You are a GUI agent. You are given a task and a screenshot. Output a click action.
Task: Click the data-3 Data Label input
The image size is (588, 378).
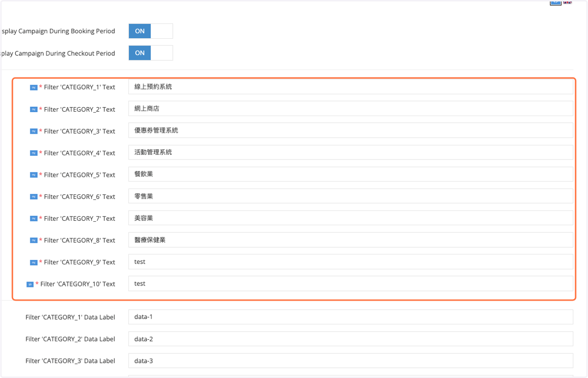(351, 361)
